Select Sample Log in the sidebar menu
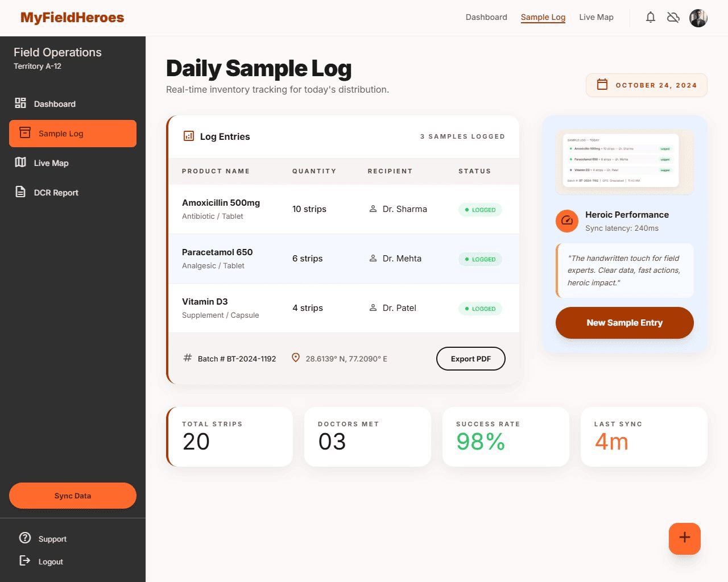728x582 pixels. click(73, 134)
